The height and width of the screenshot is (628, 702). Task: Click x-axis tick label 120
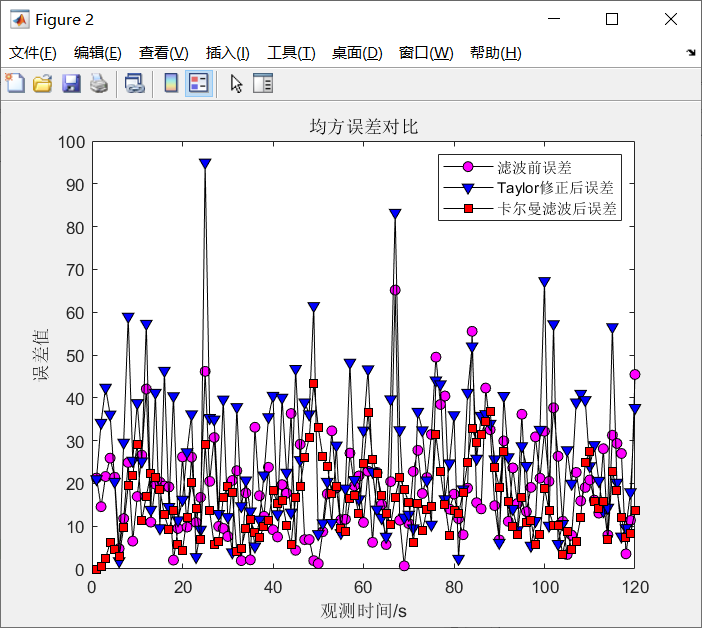coord(635,587)
